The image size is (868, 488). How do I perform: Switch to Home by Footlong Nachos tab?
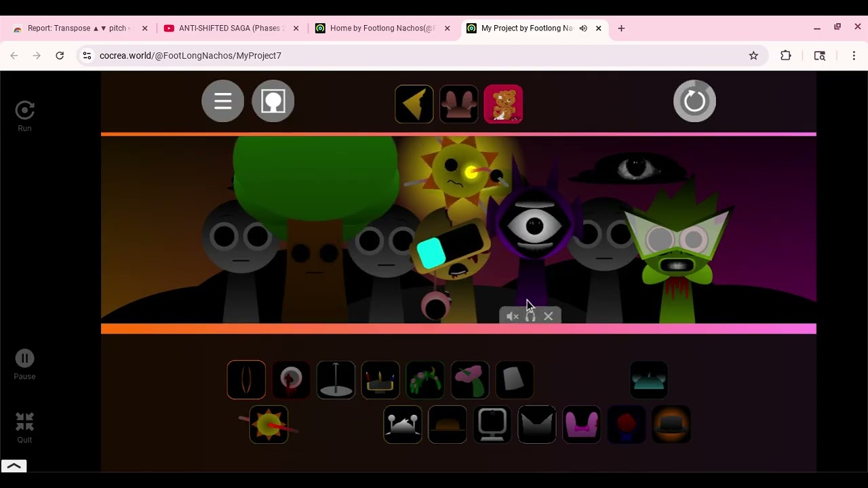(382, 28)
